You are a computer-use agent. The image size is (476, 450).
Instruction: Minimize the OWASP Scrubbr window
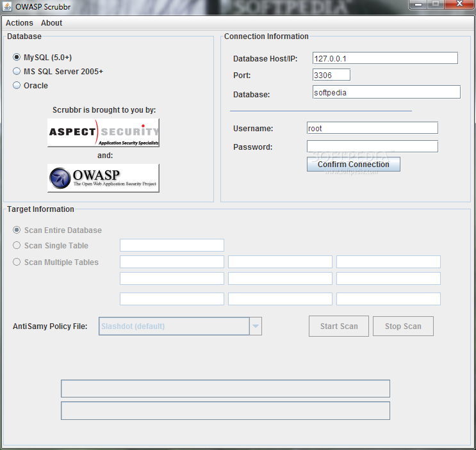418,4
